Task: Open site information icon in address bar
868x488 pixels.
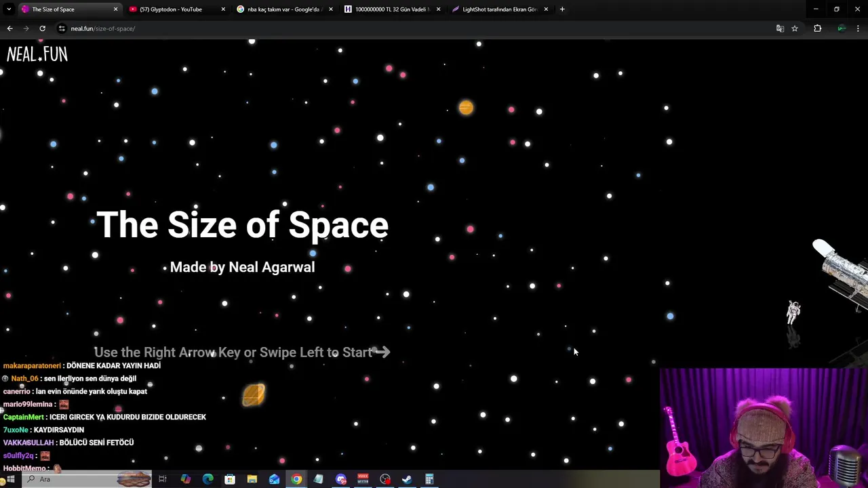Action: click(x=62, y=28)
